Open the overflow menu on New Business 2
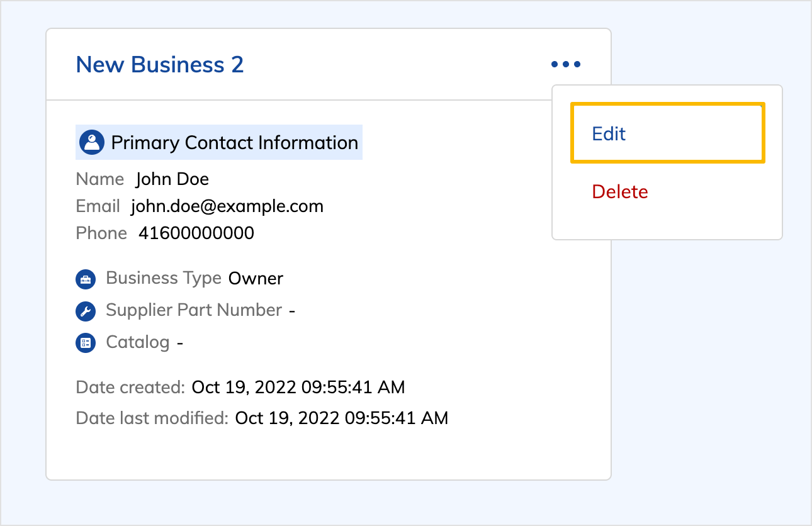Screen dimensions: 812x526 (x=565, y=64)
